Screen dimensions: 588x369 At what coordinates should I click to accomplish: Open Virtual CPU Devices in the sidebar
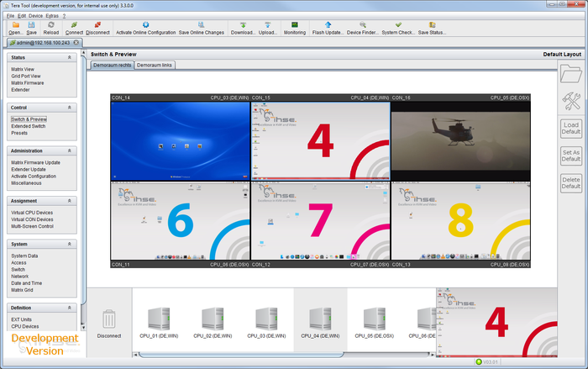[x=32, y=213]
